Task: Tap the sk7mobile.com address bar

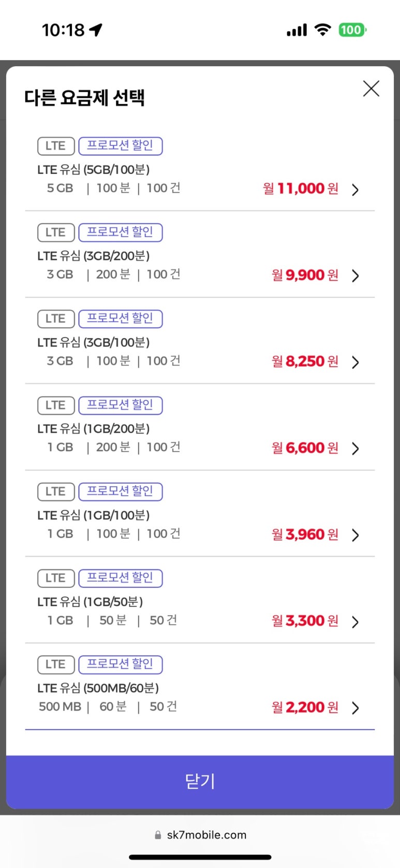Action: (x=200, y=835)
